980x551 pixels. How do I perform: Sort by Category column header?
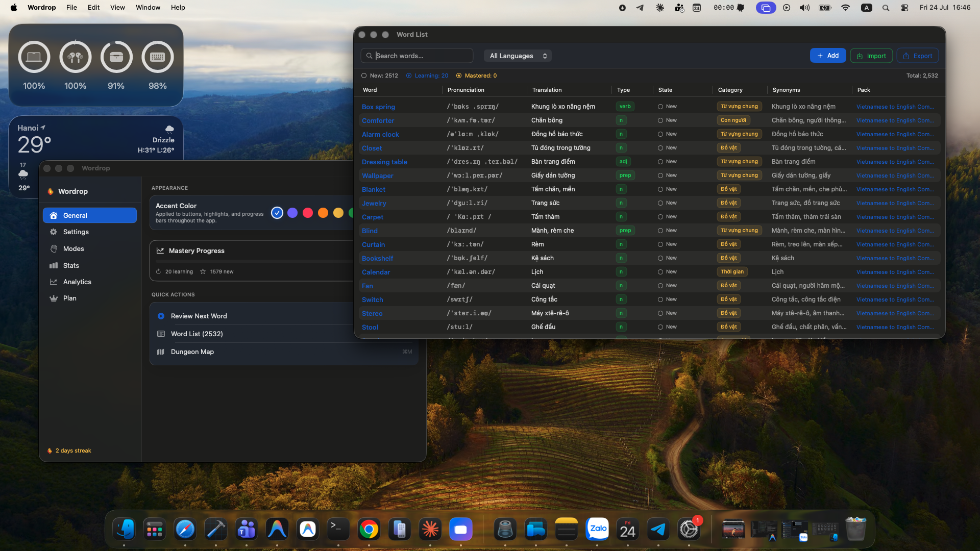[730, 90]
